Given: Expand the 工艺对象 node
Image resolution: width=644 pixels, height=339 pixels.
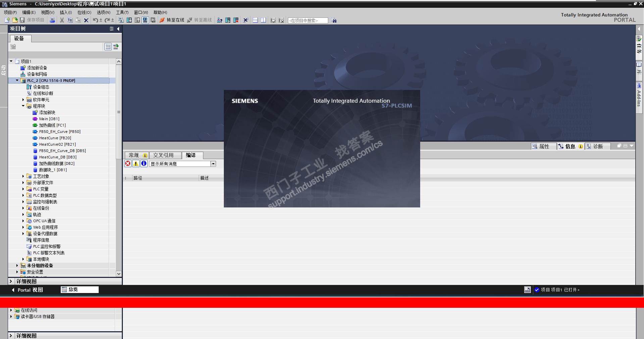Looking at the screenshot, I should 23,176.
